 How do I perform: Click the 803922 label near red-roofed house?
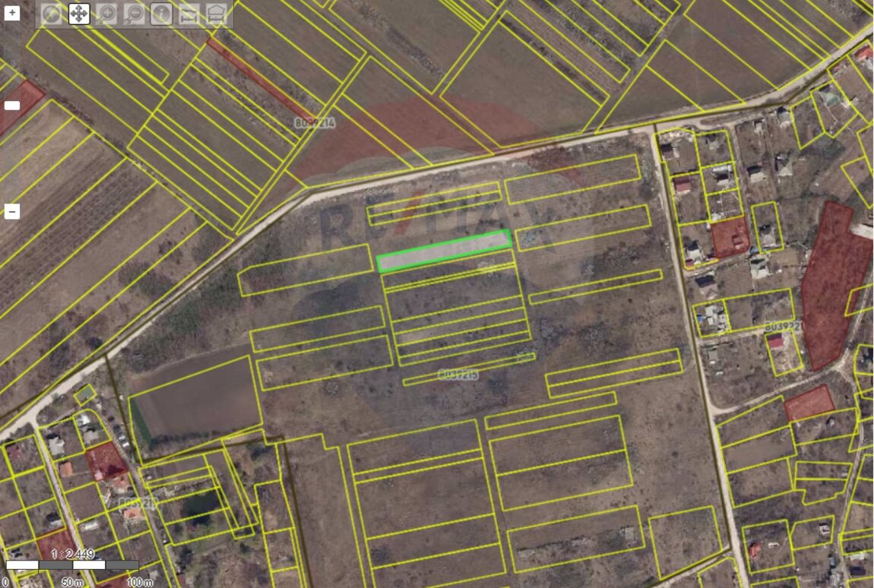(782, 327)
